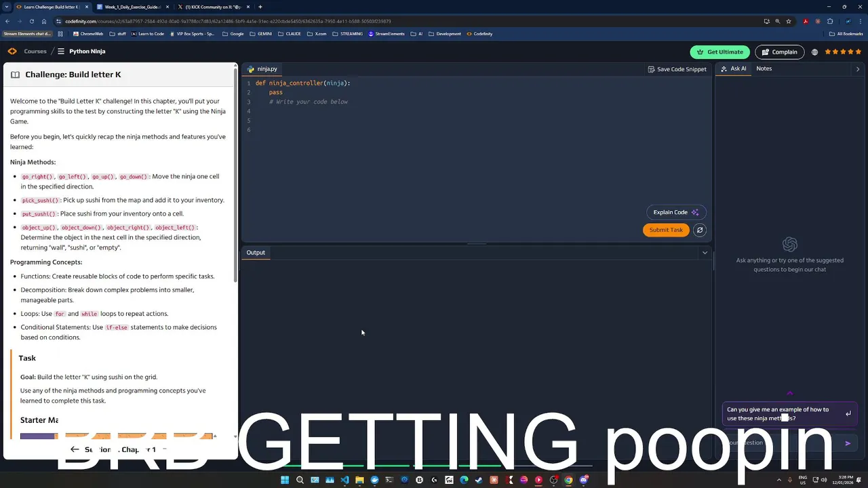Viewport: 868px width, 488px height.
Task: Open Windows taskbar search
Action: click(300, 480)
